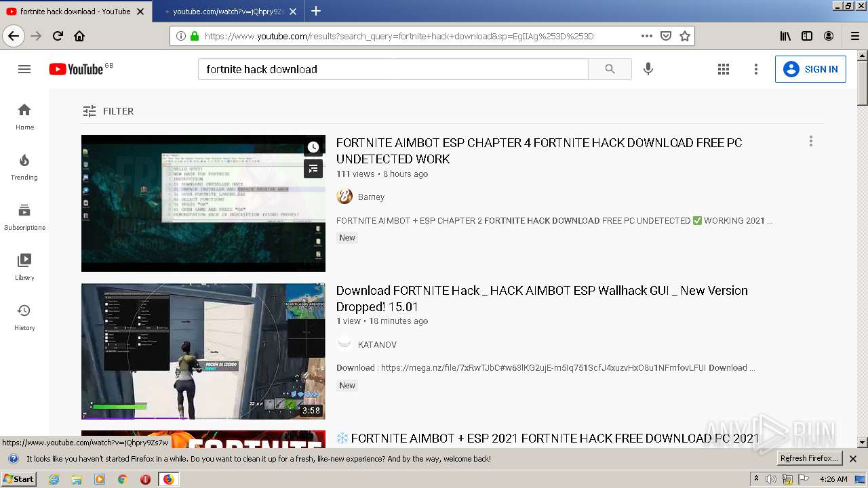Add first video to queue
Screen dimensions: 868x488
click(x=313, y=169)
